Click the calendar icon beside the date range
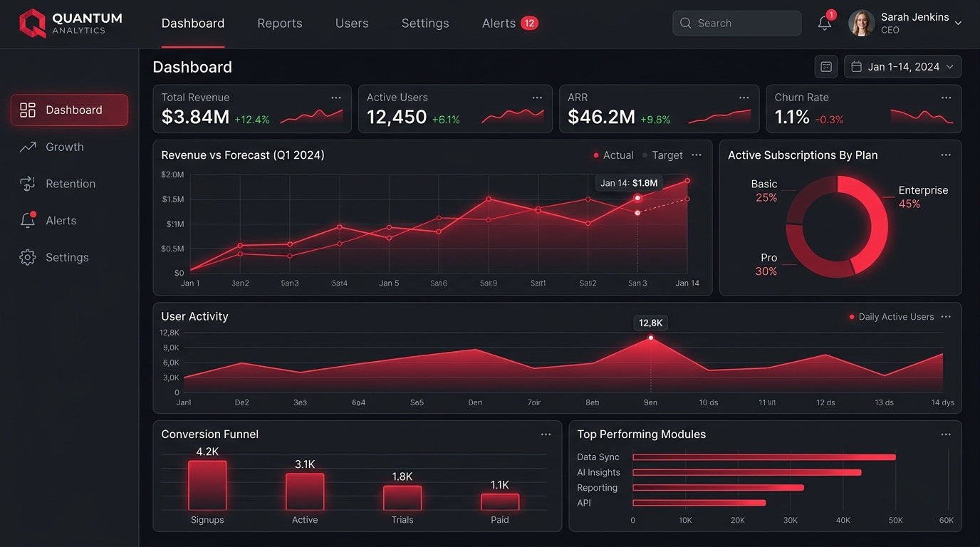The width and height of the screenshot is (980, 547). 826,67
